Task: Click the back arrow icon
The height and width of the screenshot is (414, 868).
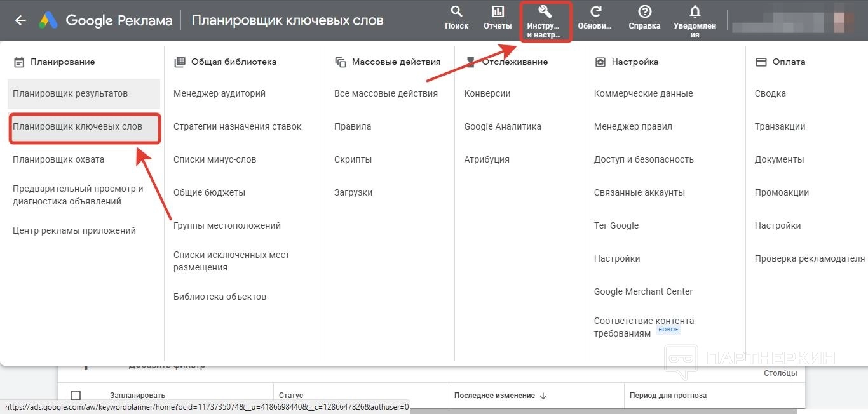Action: [x=20, y=20]
